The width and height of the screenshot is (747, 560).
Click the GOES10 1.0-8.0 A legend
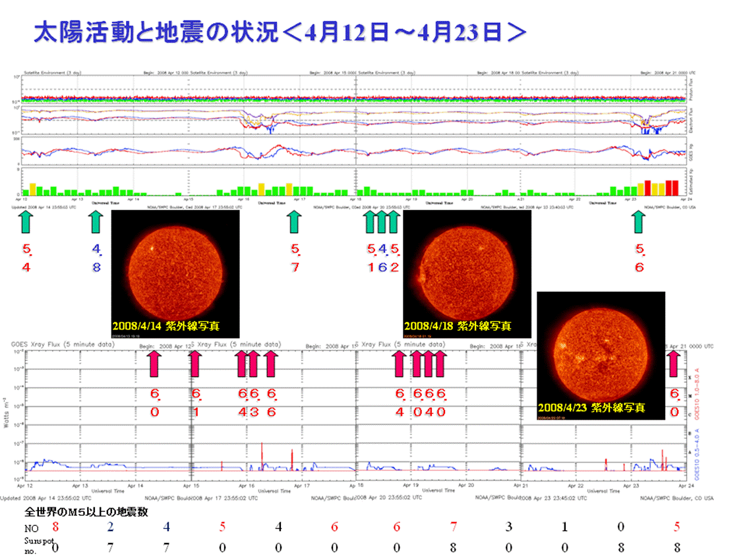[x=696, y=394]
